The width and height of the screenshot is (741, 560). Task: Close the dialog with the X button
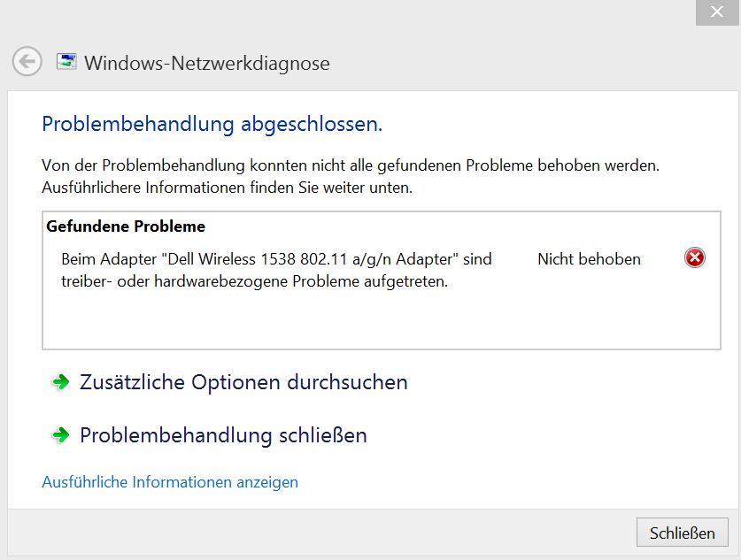point(717,12)
